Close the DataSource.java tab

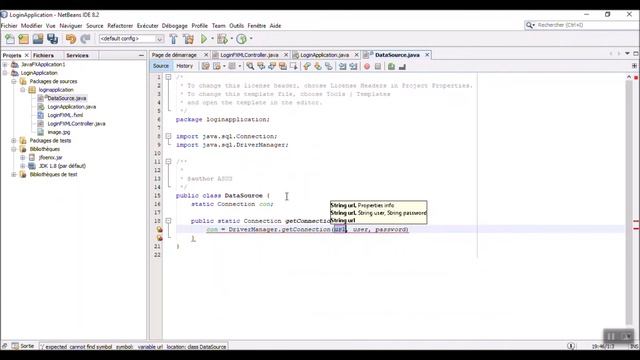coord(427,55)
